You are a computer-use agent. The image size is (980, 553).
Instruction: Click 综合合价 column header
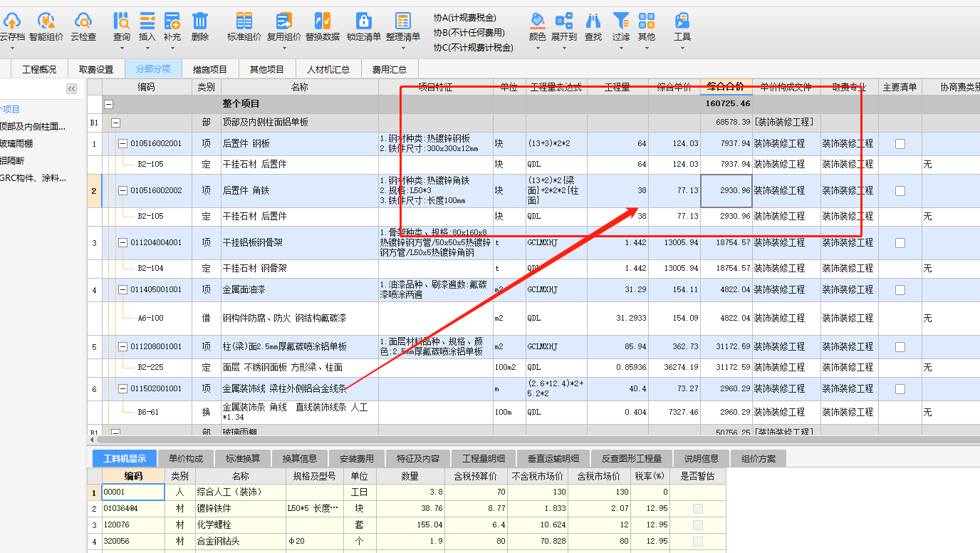pos(726,87)
